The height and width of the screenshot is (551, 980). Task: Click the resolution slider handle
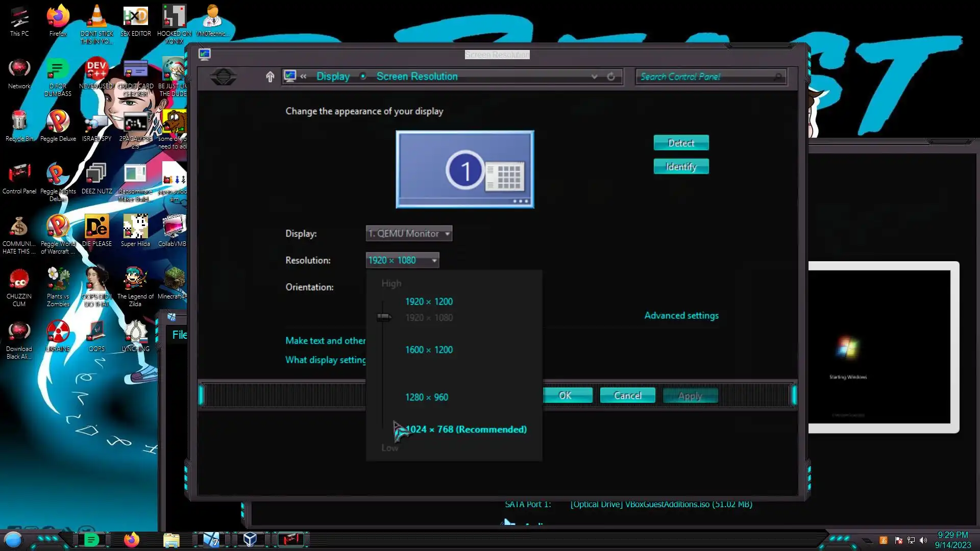[383, 317]
